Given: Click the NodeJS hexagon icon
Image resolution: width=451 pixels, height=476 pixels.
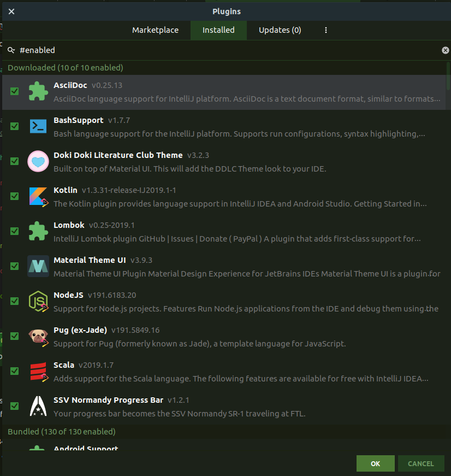Looking at the screenshot, I should click(x=38, y=301).
